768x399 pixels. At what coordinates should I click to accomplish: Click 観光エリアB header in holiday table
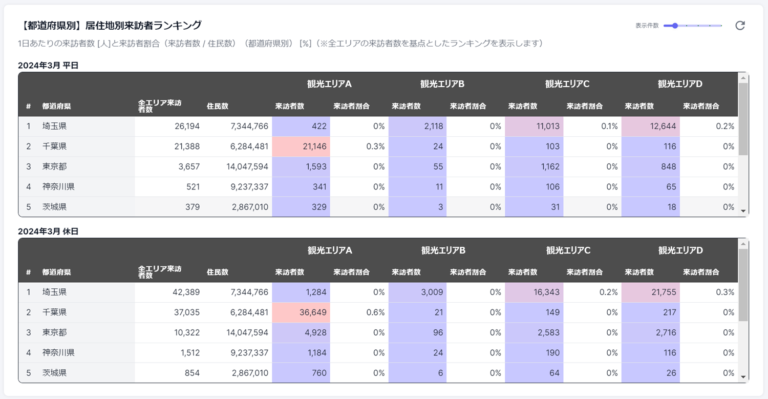pyautogui.click(x=442, y=251)
